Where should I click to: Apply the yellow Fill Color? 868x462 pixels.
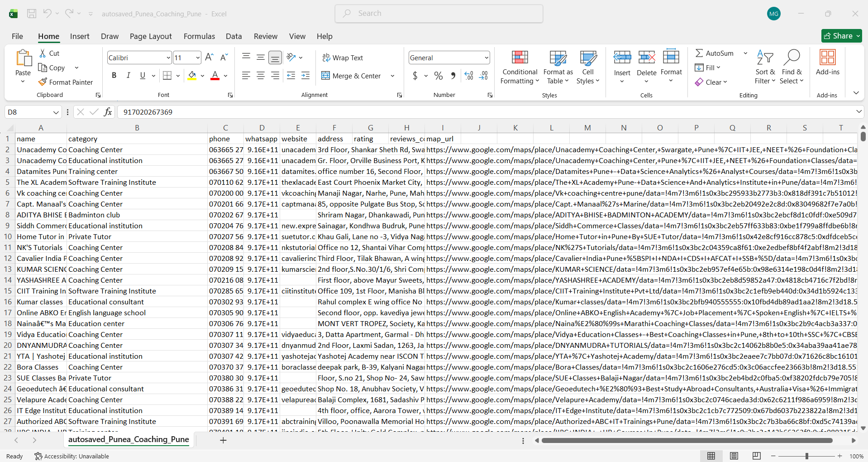[x=192, y=76]
